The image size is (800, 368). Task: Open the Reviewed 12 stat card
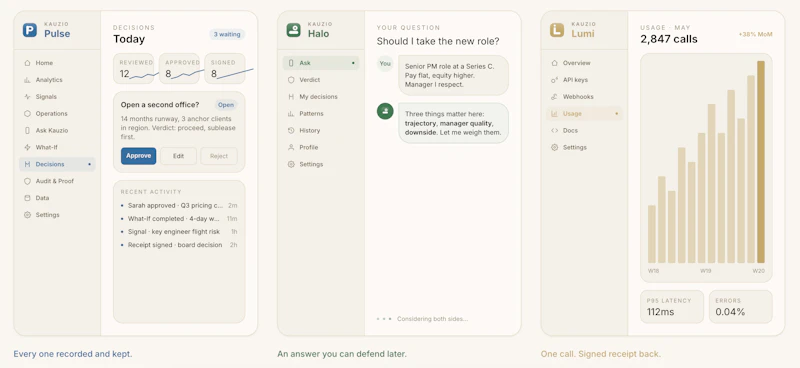(x=134, y=68)
